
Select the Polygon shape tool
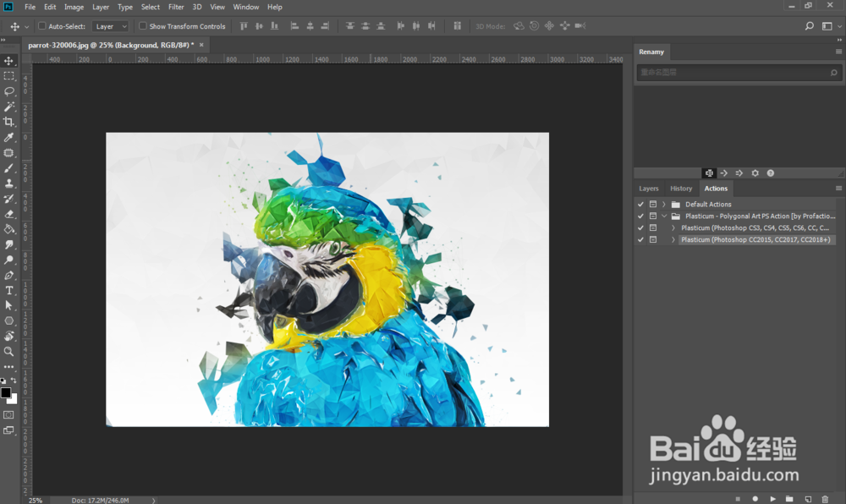tap(8, 320)
